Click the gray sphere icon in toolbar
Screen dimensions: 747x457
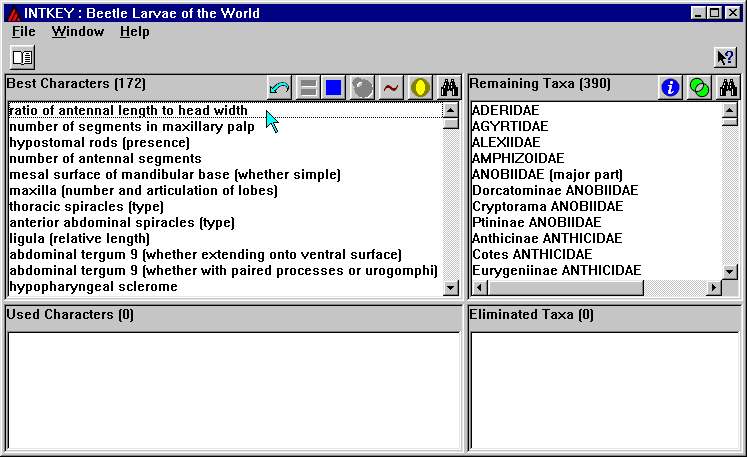pos(363,88)
